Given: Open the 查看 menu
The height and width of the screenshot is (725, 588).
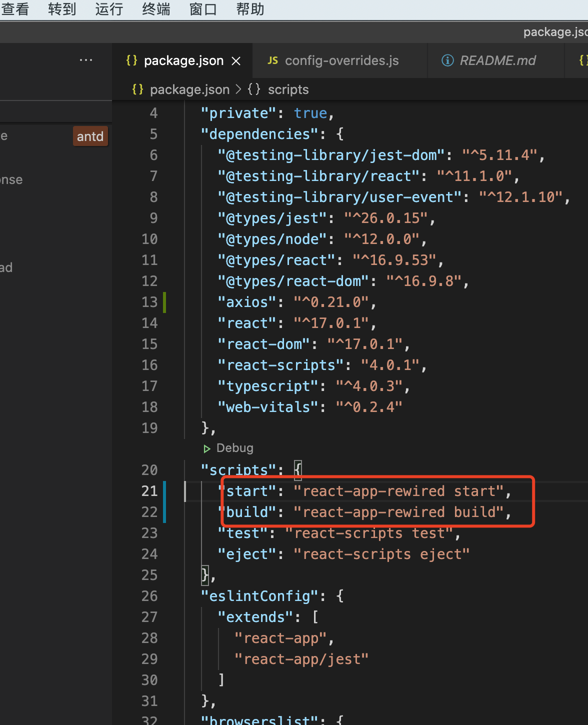Looking at the screenshot, I should click(15, 9).
